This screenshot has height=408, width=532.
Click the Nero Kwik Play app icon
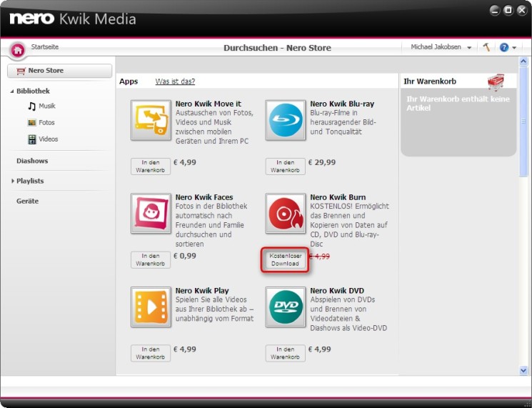tap(151, 307)
